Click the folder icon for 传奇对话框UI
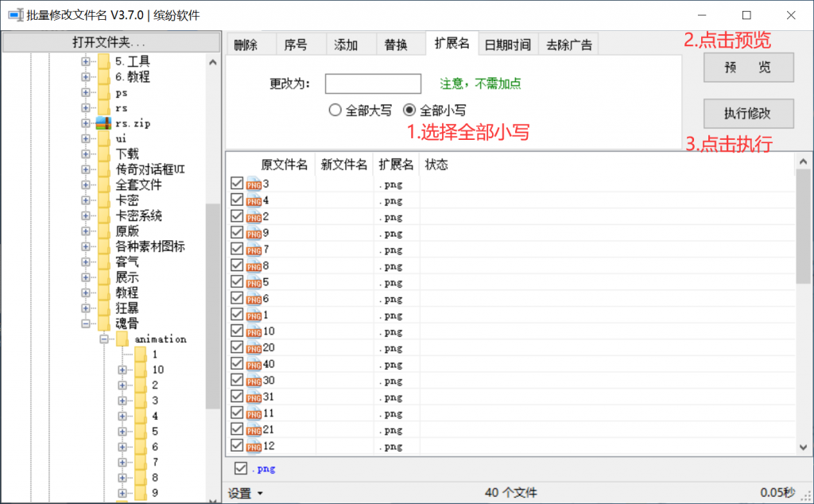This screenshot has height=504, width=814. point(104,169)
